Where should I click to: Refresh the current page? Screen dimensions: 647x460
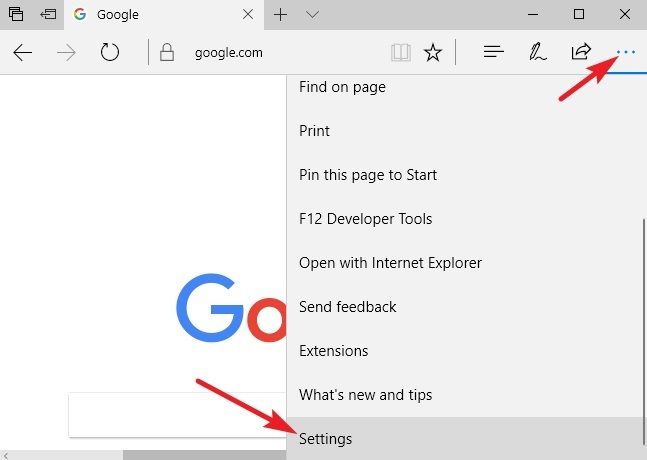point(112,53)
